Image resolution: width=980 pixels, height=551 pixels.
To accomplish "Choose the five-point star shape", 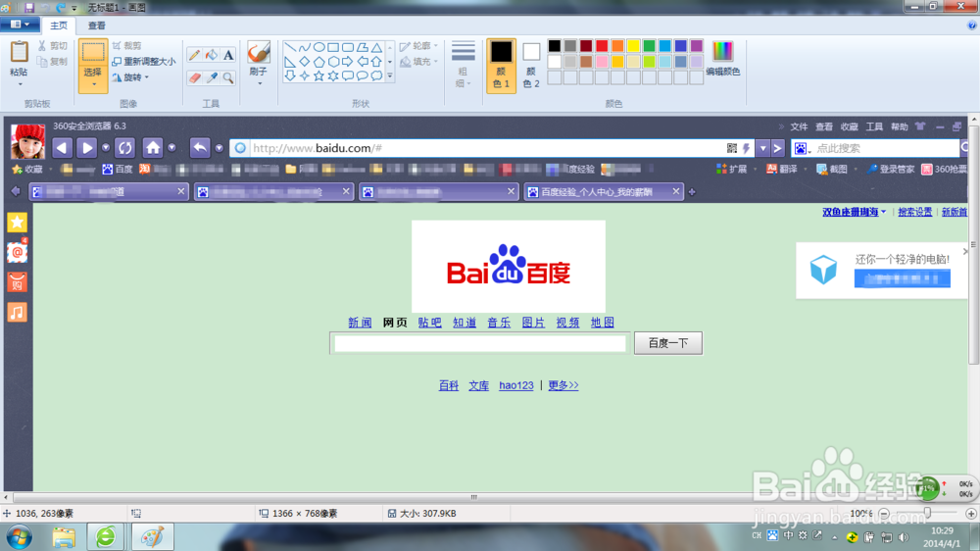I will coord(318,75).
